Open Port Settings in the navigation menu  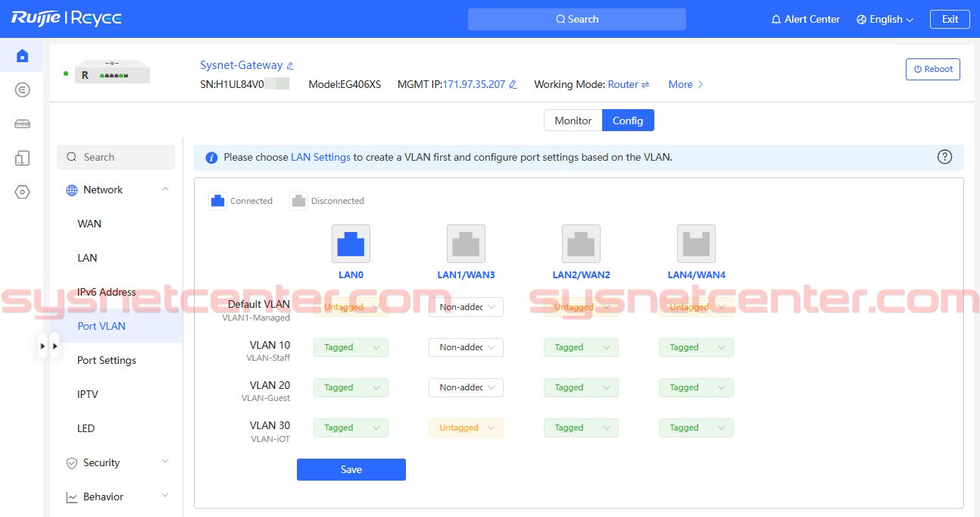[107, 360]
